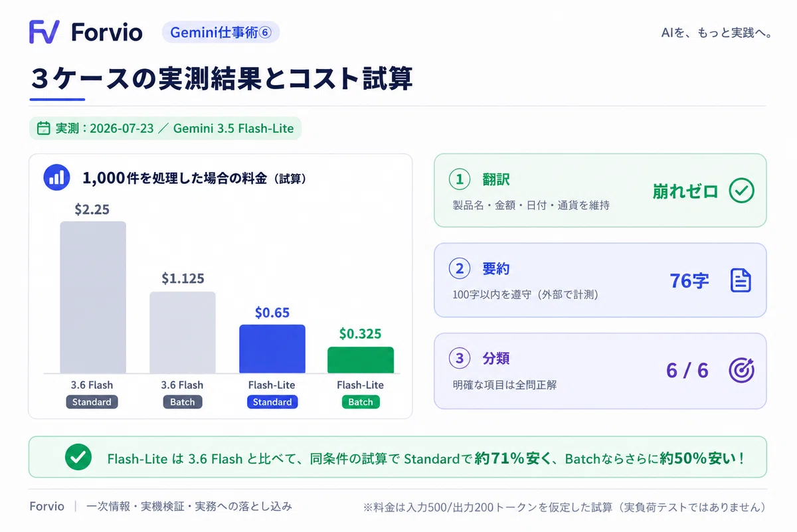Click the circled number 2 icon
Viewport: 797px width, 532px height.
(460, 269)
